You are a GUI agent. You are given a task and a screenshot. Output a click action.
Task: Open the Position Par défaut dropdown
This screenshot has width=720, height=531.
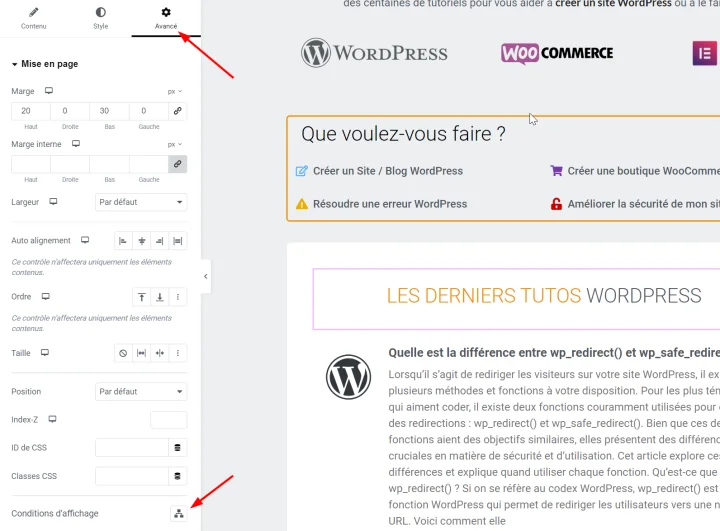[x=141, y=392]
